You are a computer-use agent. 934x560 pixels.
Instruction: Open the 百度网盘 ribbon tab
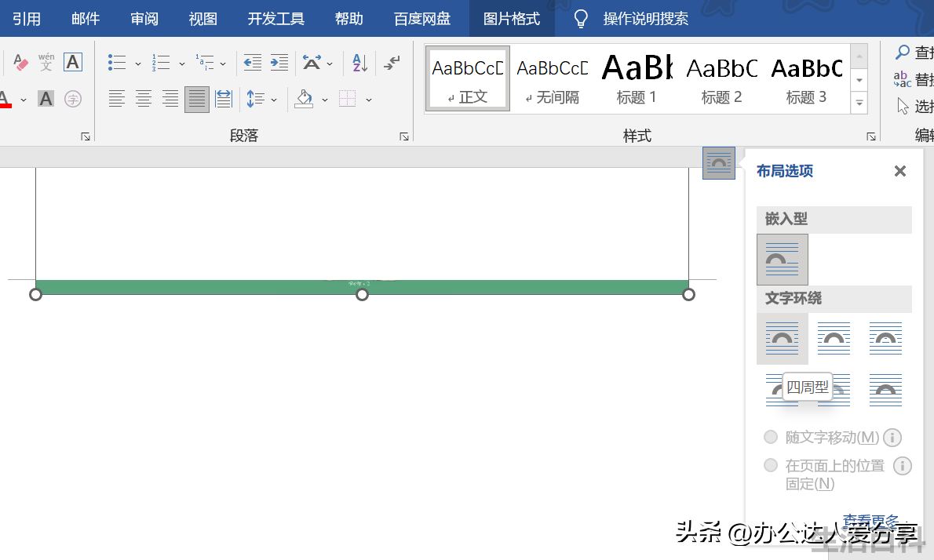click(422, 19)
